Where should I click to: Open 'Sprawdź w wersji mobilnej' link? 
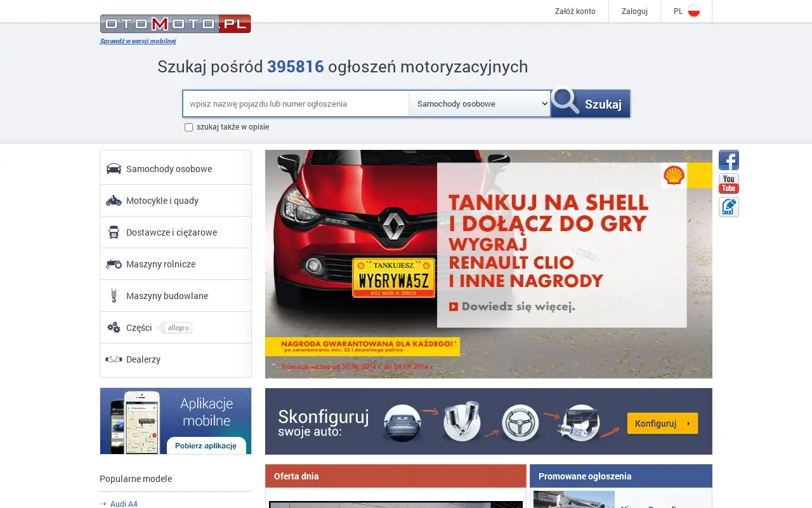pos(138,41)
